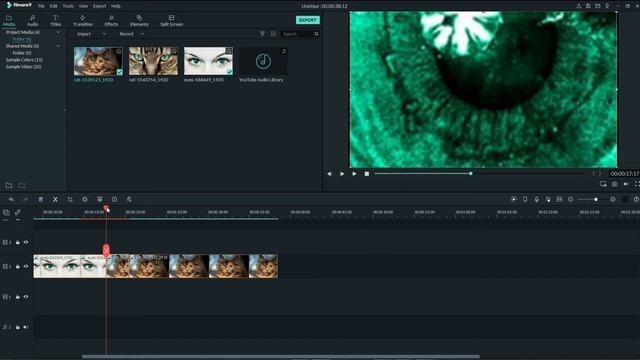This screenshot has height=360, width=640.
Task: Toggle lock on the track holding clips
Action: pos(18,267)
